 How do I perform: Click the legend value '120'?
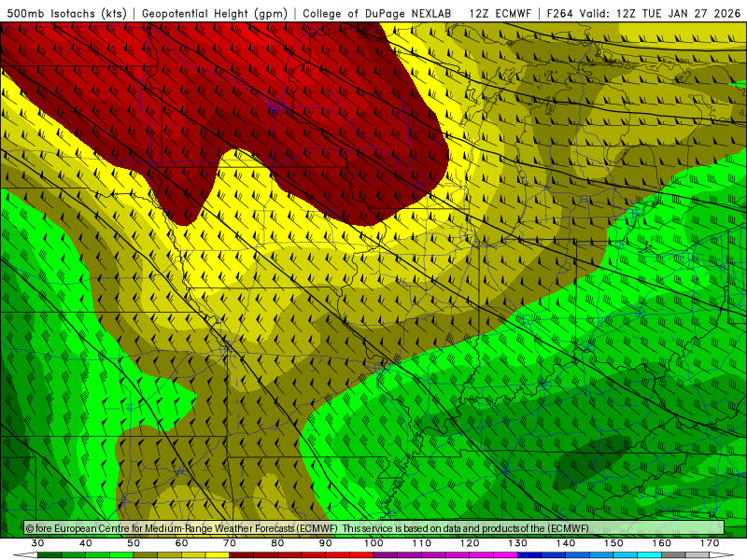click(470, 543)
